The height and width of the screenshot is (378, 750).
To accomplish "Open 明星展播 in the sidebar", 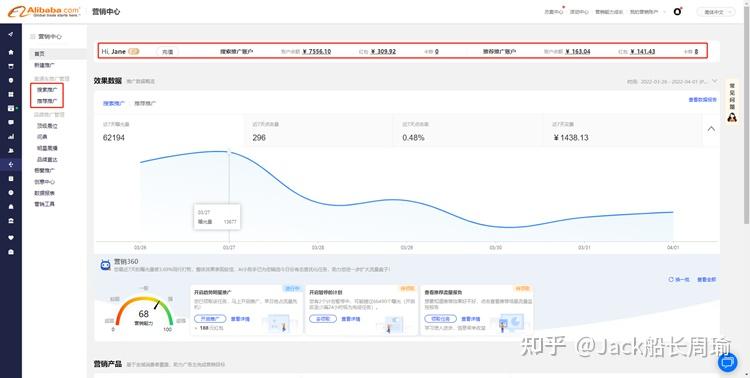I will coord(47,148).
